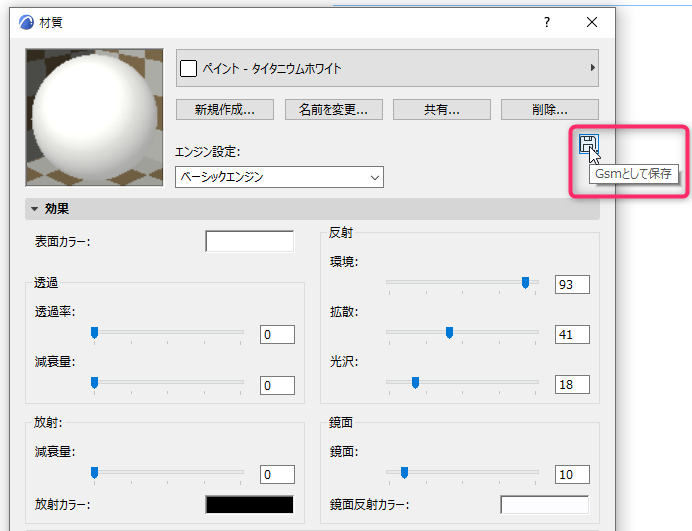
Task: Click the ArchiCAD logo in the title bar
Action: (26, 22)
